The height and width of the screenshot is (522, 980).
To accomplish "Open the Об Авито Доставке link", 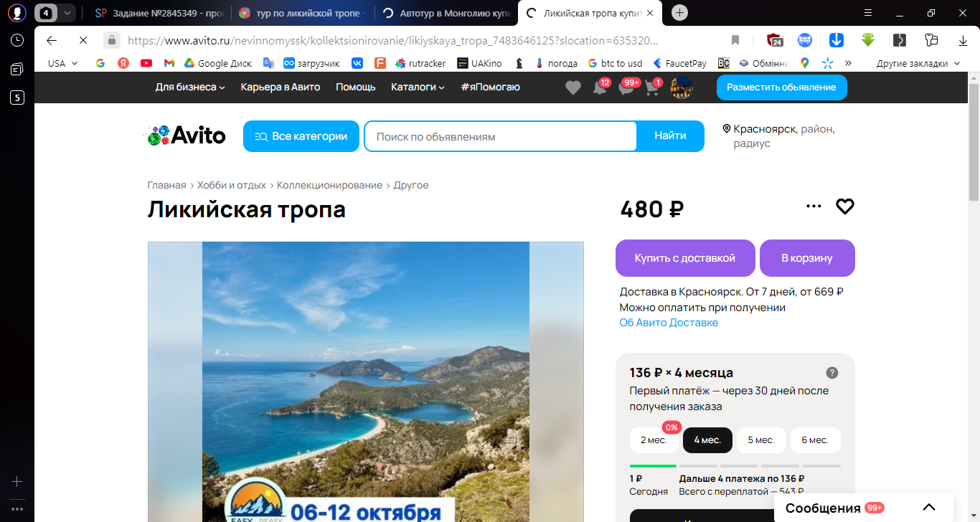I will pyautogui.click(x=669, y=323).
